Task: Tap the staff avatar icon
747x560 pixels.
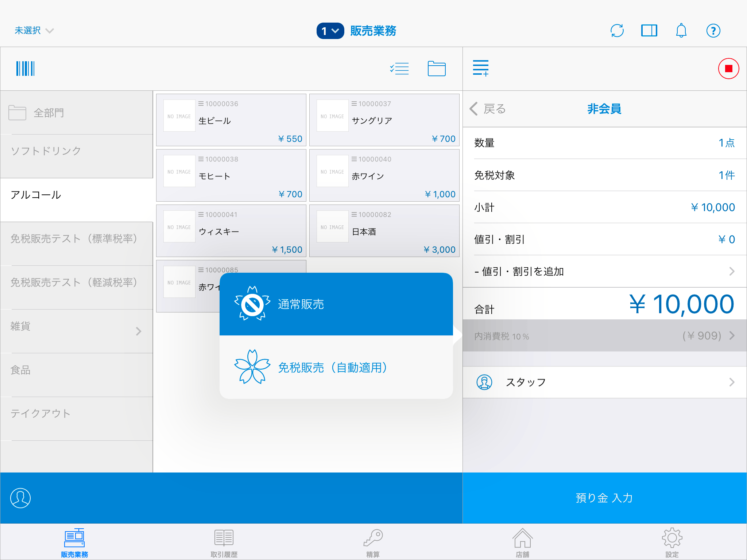Action: click(x=484, y=382)
